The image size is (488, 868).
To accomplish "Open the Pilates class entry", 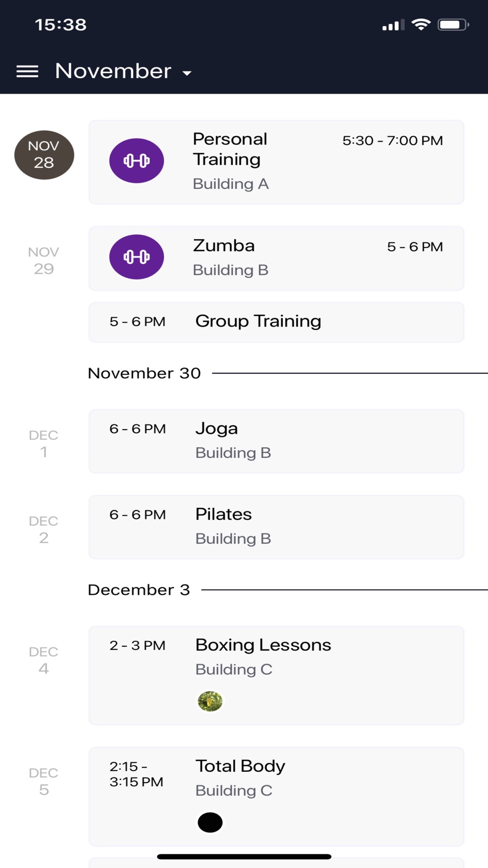I will coord(276,527).
